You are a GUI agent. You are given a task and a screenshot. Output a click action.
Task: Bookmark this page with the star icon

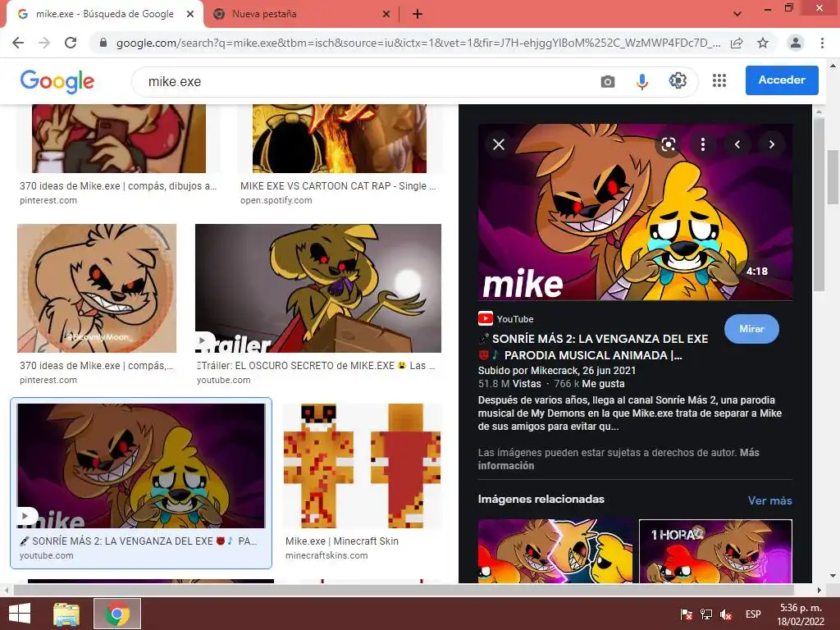point(763,43)
